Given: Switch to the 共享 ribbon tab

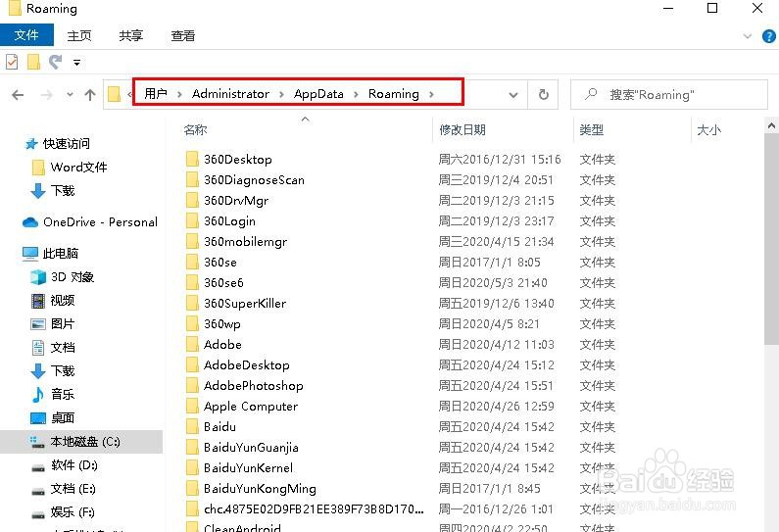Looking at the screenshot, I should tap(130, 36).
